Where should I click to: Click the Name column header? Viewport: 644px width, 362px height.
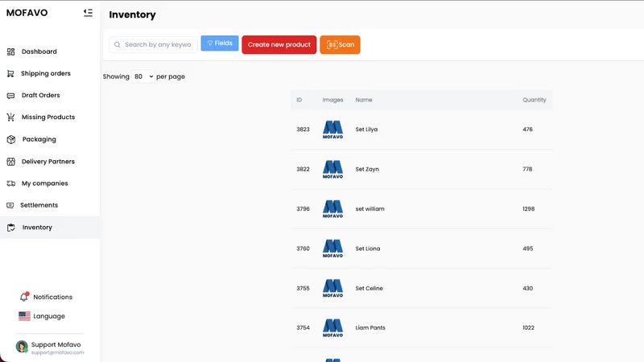(364, 100)
